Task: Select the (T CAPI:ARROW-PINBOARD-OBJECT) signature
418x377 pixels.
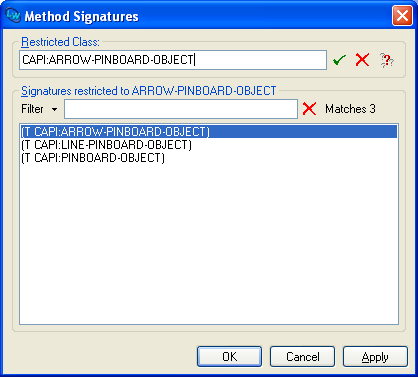Action: click(209, 132)
